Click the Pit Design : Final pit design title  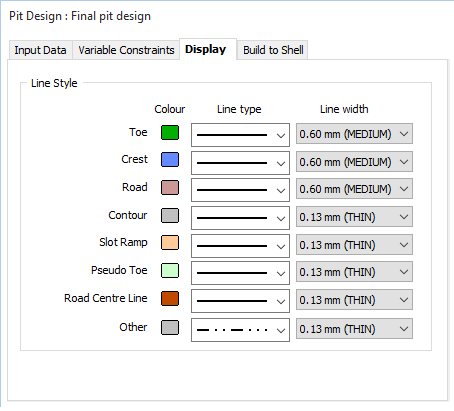pyautogui.click(x=80, y=16)
